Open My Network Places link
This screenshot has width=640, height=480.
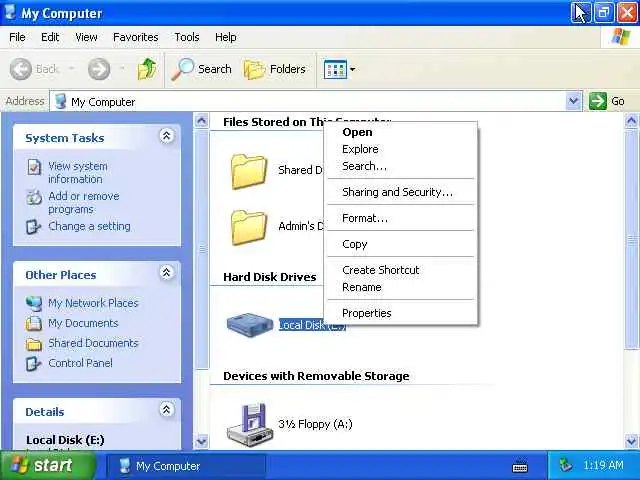tap(93, 303)
